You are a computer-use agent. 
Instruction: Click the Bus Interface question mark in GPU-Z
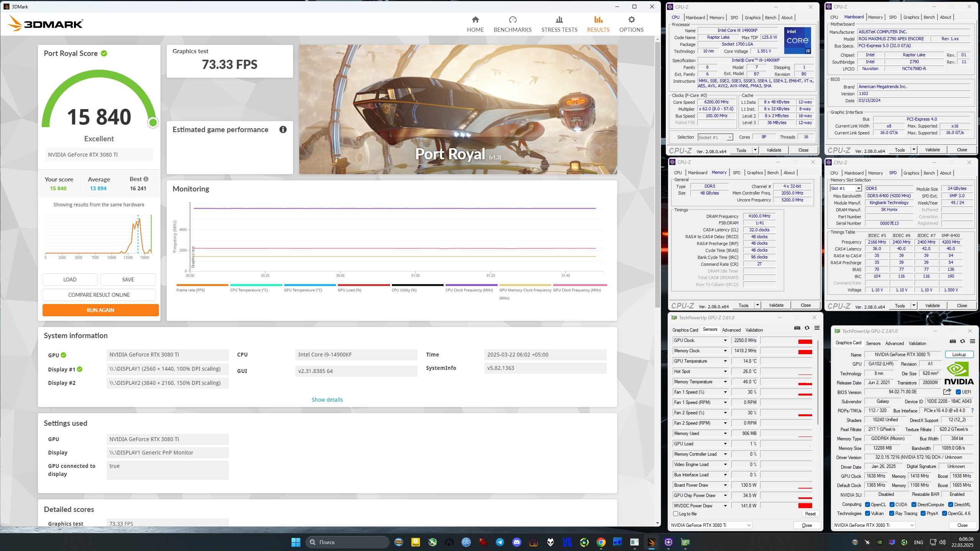point(972,410)
